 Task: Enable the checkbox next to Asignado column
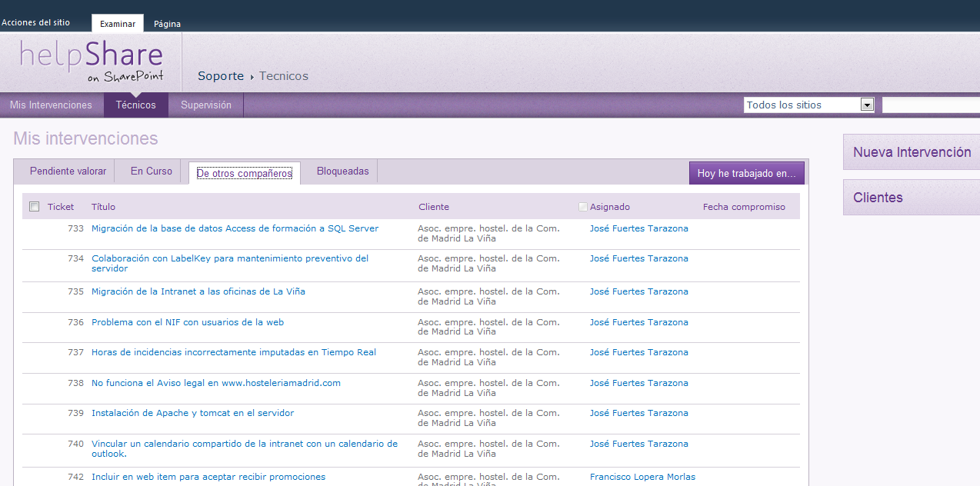click(x=582, y=207)
